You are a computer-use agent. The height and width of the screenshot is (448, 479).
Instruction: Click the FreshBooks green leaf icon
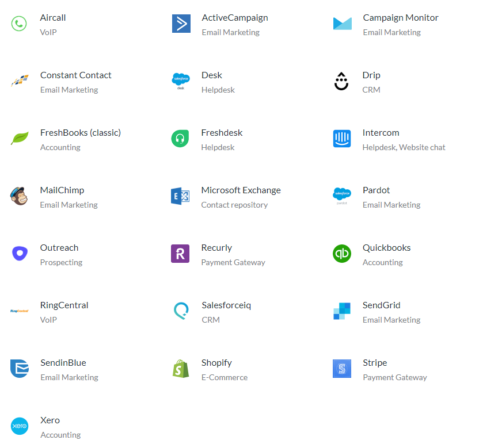coord(20,138)
